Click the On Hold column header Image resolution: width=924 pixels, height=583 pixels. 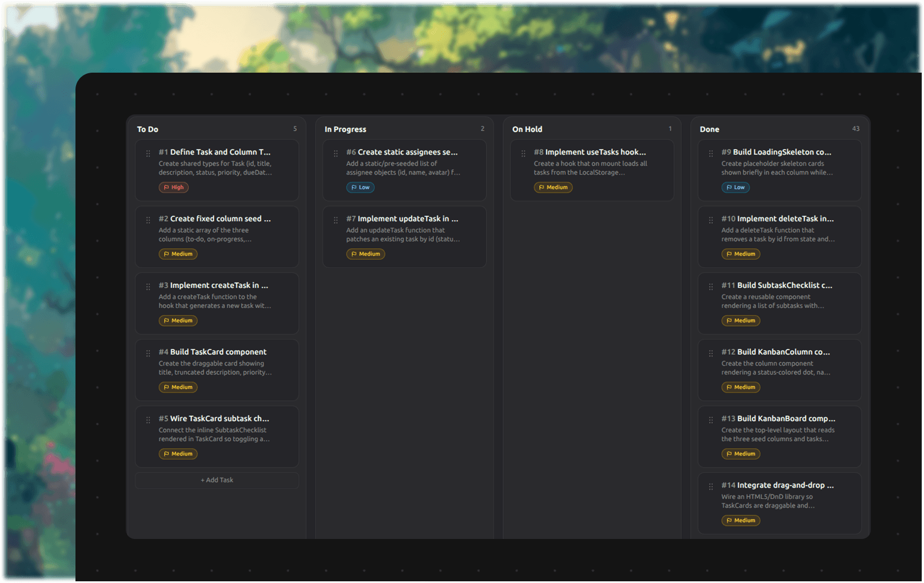527,129
